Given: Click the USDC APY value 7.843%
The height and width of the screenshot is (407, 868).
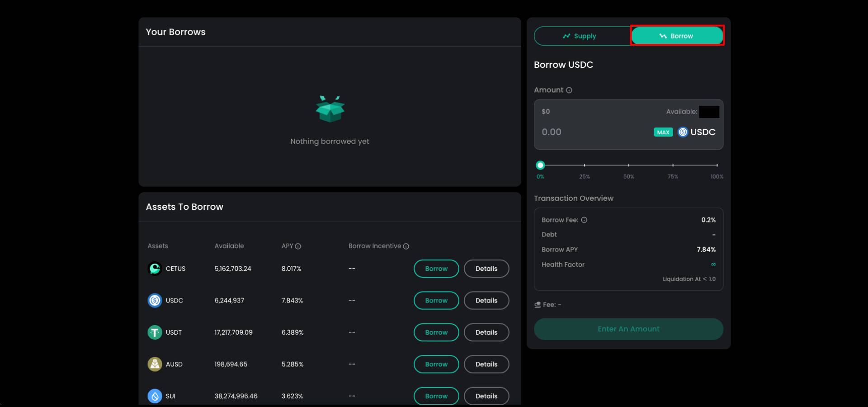Looking at the screenshot, I should click(292, 300).
